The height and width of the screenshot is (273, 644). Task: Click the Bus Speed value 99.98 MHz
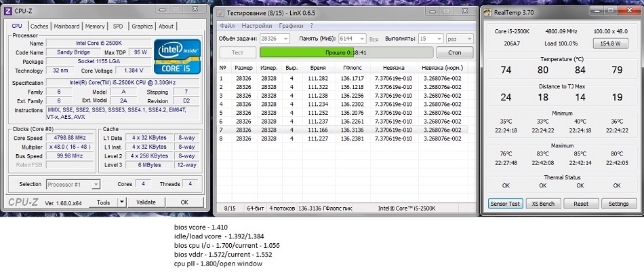(x=69, y=156)
